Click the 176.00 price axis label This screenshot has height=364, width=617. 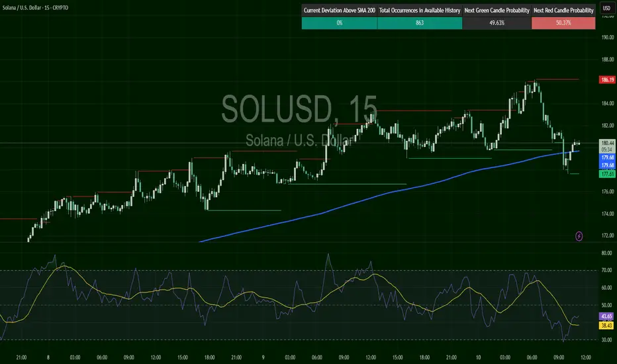point(608,192)
